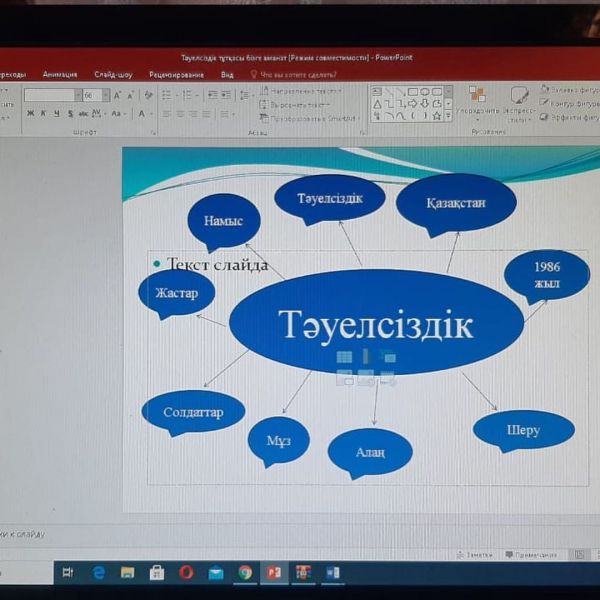Switch to the Рецензирование tab

coord(176,74)
